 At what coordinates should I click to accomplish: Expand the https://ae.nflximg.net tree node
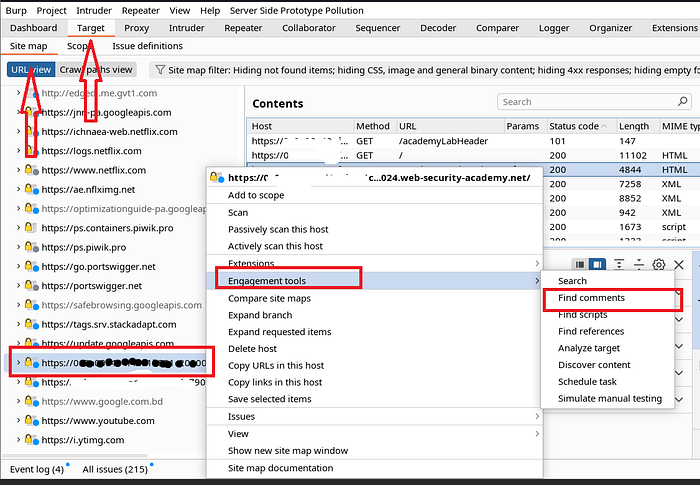pyautogui.click(x=18, y=189)
